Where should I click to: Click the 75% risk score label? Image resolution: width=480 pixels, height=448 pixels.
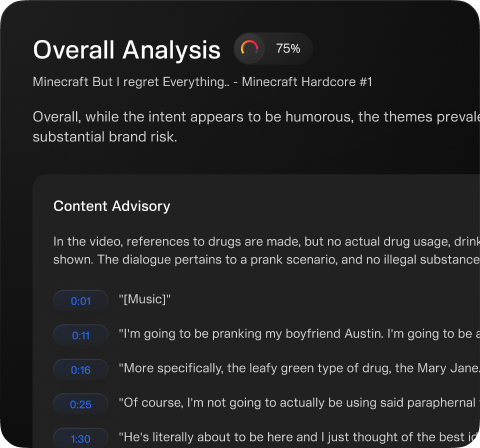(288, 49)
